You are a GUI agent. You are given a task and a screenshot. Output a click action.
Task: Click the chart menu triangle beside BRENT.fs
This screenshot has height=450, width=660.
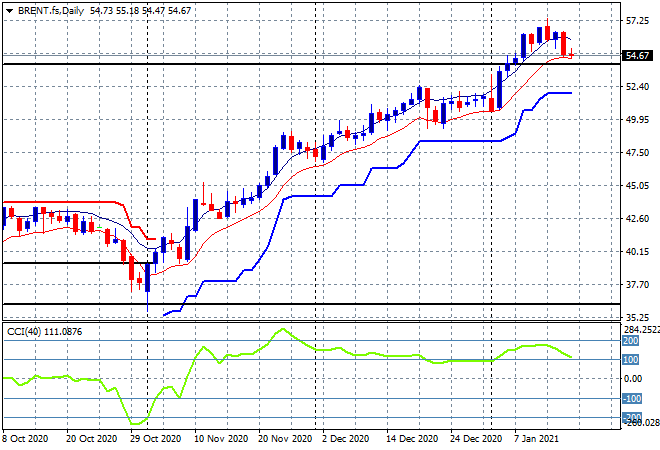coord(9,11)
